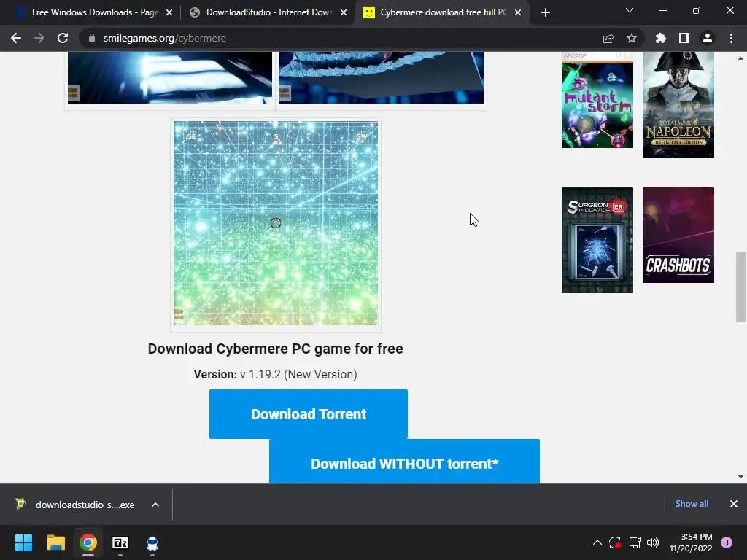The image size is (747, 560).
Task: Open the blue robot taskbar app
Action: pos(152,542)
